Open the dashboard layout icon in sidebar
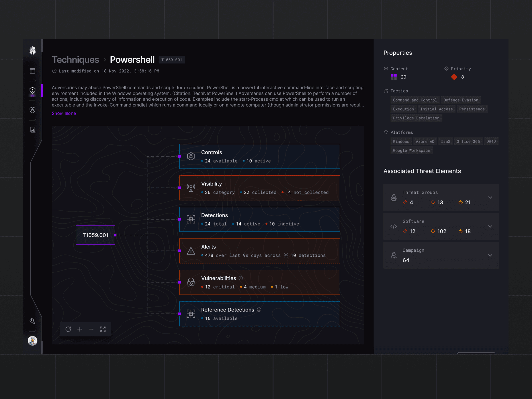532x399 pixels. [x=32, y=71]
